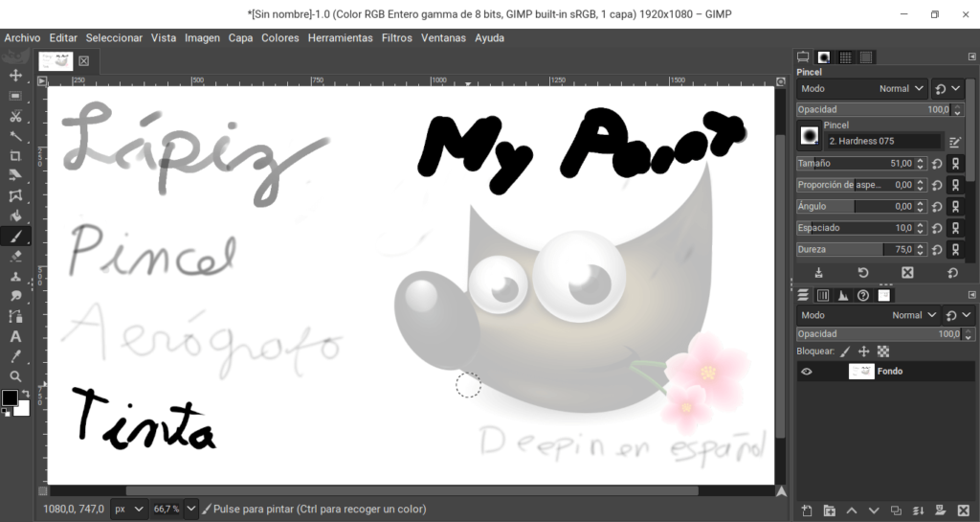Open the brush editor pencil icon
The width and height of the screenshot is (980, 522).
(x=954, y=142)
